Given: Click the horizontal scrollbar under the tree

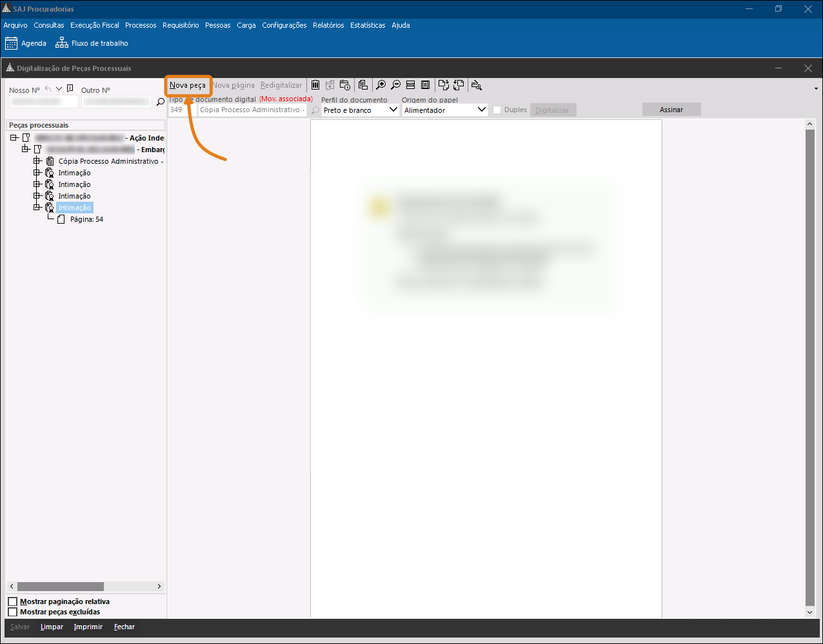Looking at the screenshot, I should click(61, 587).
